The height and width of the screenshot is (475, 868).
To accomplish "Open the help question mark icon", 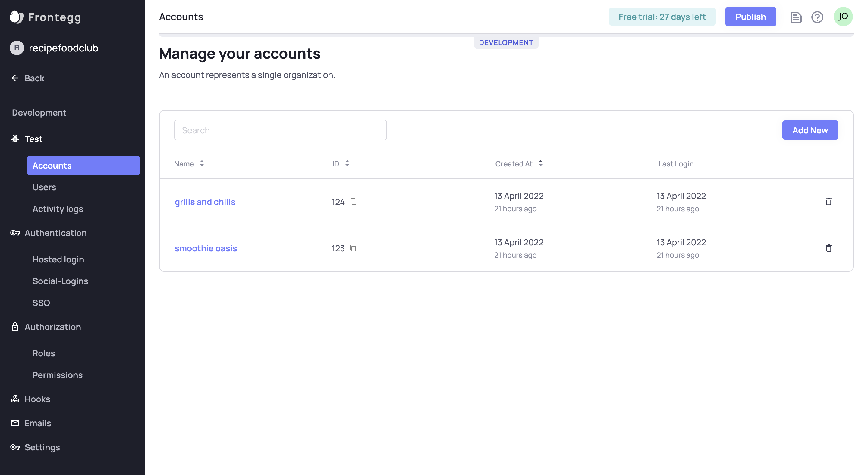I will click(817, 17).
